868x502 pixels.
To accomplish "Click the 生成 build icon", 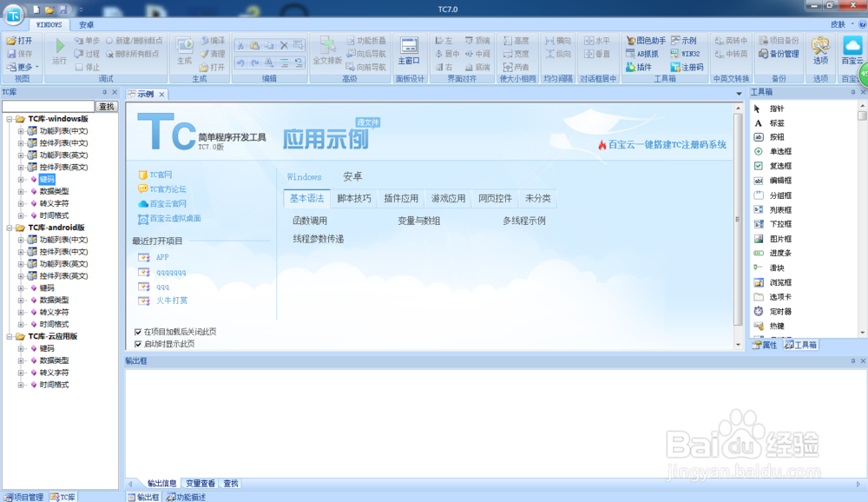I will click(184, 45).
